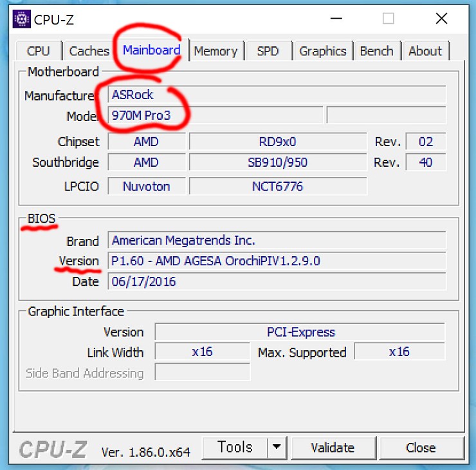Click the Southbridge label
Viewport: 476px width, 470px height.
coord(66,162)
